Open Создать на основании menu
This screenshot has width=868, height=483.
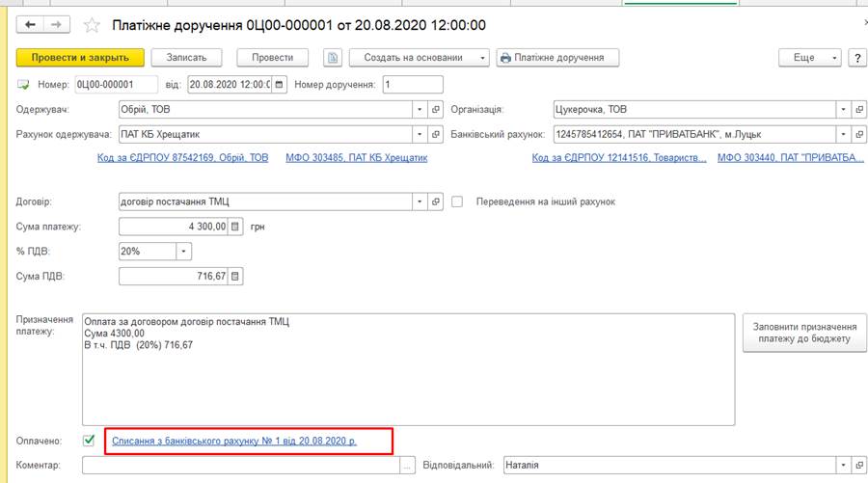coord(420,58)
